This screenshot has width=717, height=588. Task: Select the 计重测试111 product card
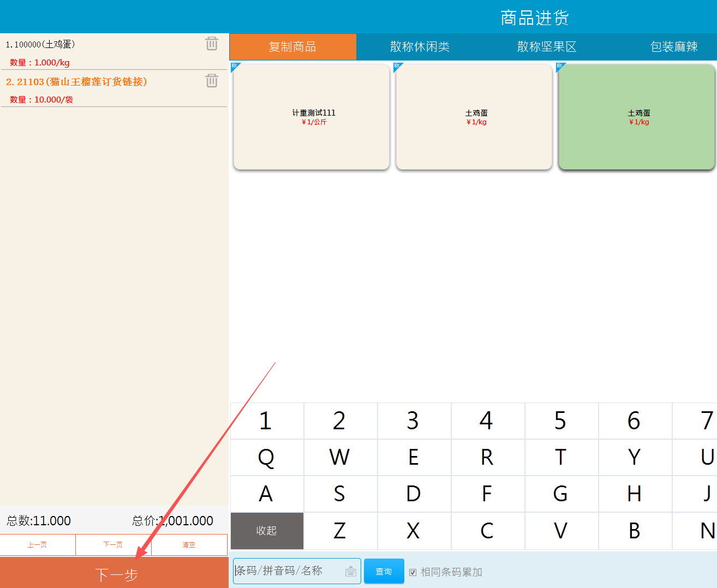tap(312, 117)
